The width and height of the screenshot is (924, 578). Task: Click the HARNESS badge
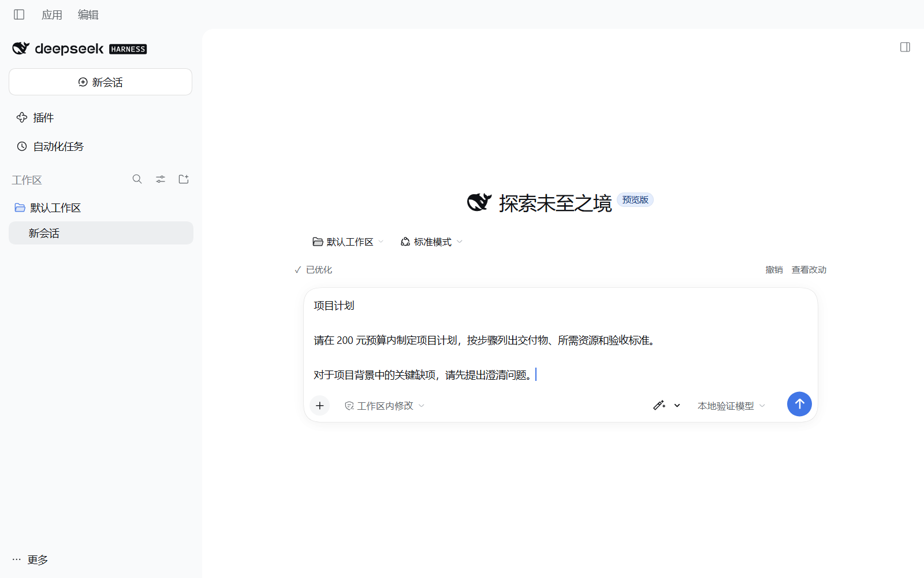tap(128, 49)
